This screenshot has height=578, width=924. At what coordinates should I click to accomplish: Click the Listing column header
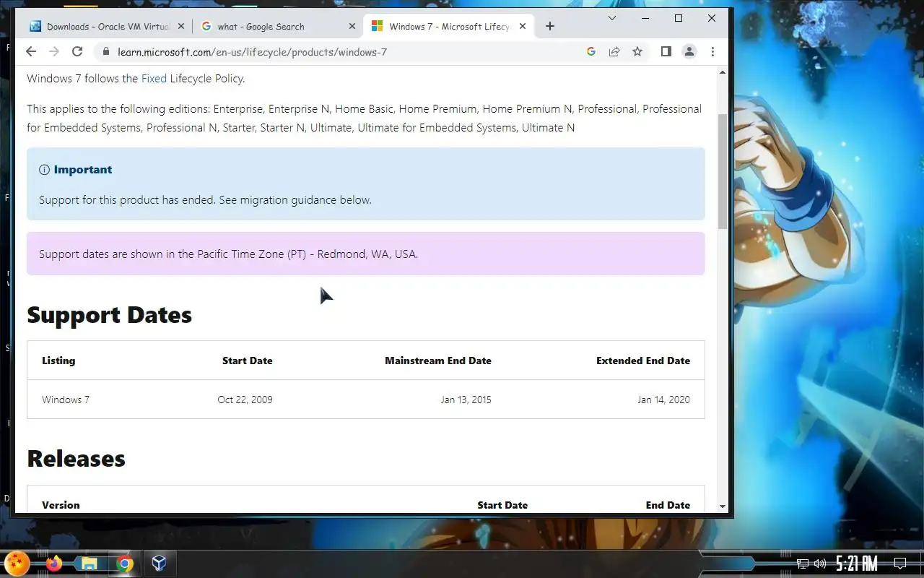coord(58,361)
